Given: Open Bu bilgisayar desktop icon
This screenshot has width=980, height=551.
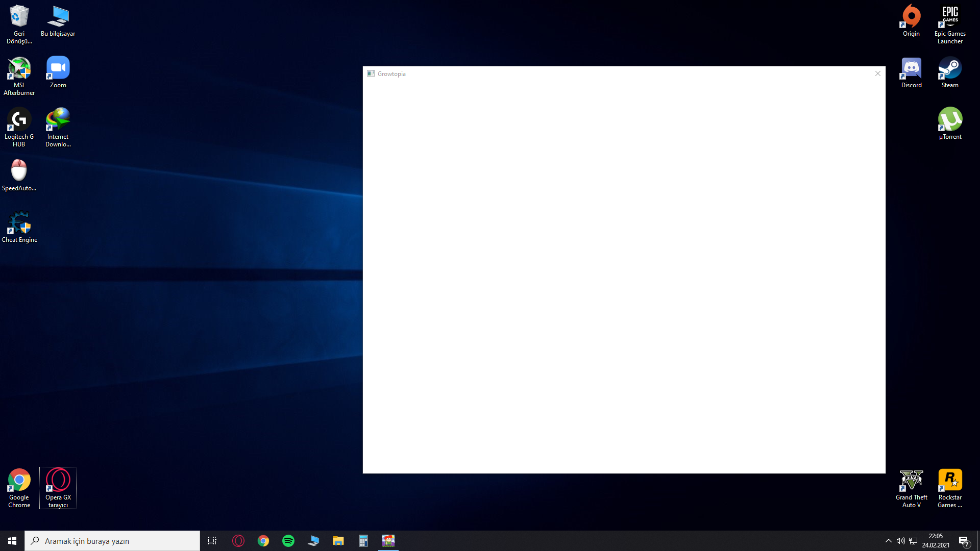Looking at the screenshot, I should pos(58,21).
